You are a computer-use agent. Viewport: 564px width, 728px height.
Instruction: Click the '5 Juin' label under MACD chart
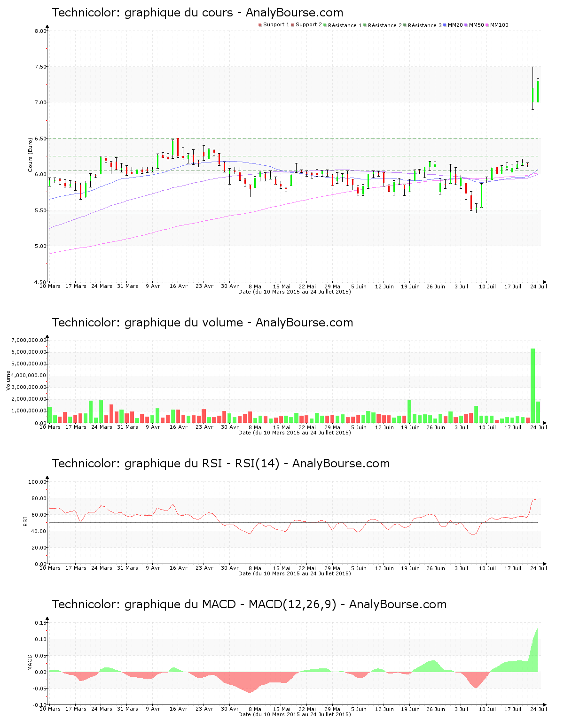click(359, 709)
